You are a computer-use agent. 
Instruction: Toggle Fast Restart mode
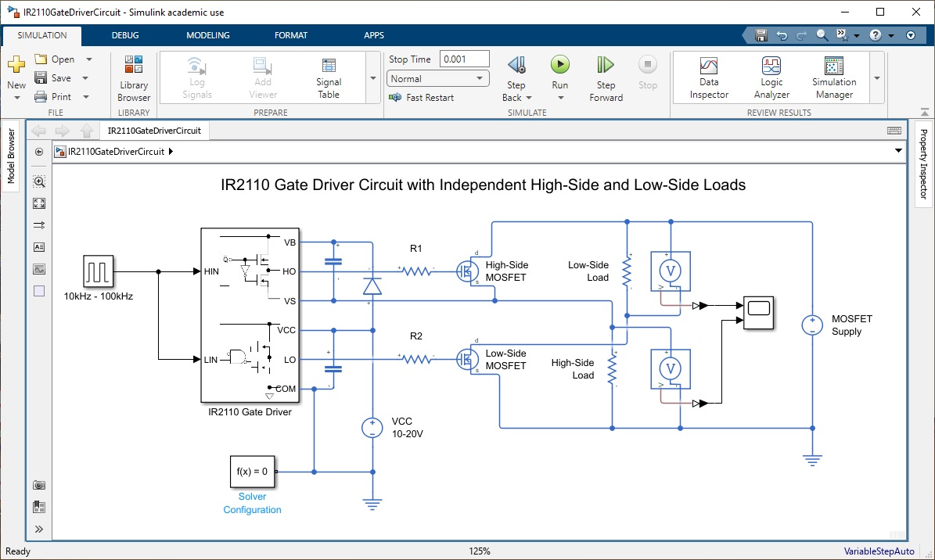tap(422, 98)
